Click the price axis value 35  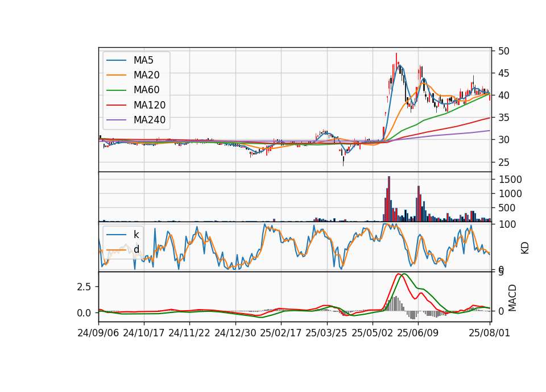(x=503, y=118)
